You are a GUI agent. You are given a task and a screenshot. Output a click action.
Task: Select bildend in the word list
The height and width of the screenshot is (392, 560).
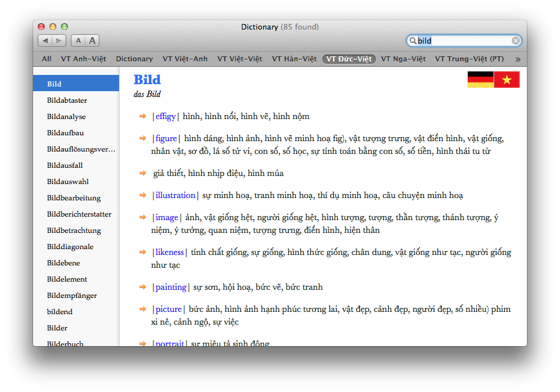coord(76,311)
